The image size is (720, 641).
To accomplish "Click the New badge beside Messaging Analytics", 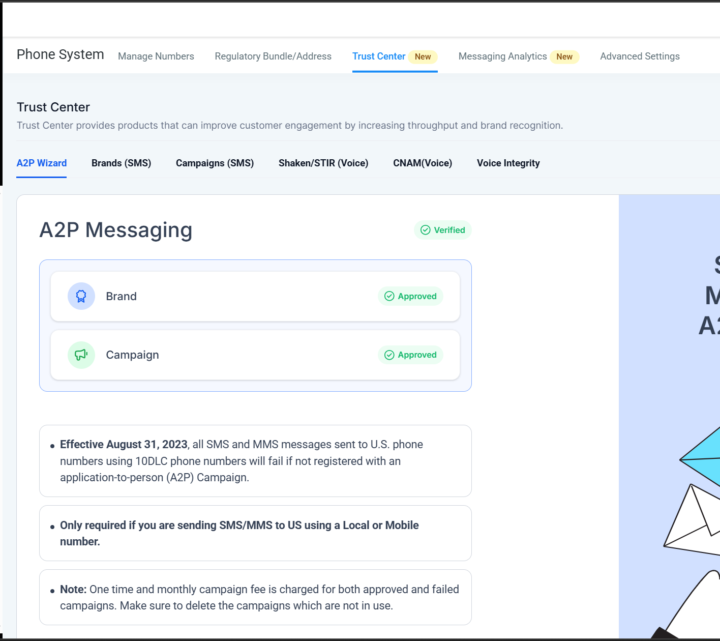I will point(564,56).
